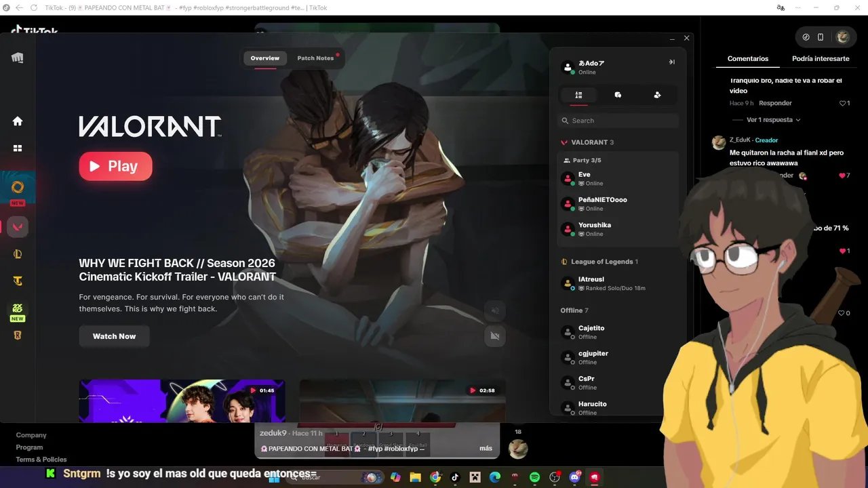The width and height of the screenshot is (868, 488).
Task: Open Terms & Policies footer link
Action: [41, 460]
